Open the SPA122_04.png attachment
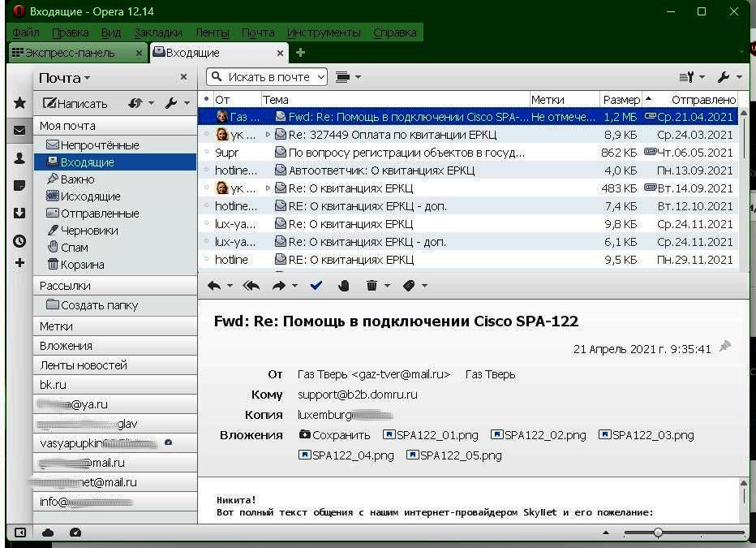The height and width of the screenshot is (548, 756). pyautogui.click(x=346, y=455)
